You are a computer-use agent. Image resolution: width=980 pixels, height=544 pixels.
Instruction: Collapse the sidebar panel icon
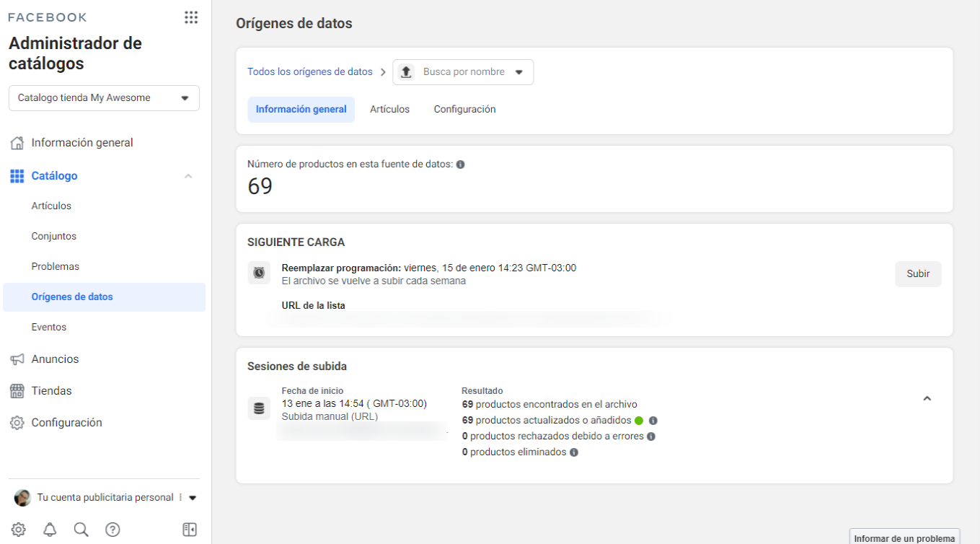point(190,530)
